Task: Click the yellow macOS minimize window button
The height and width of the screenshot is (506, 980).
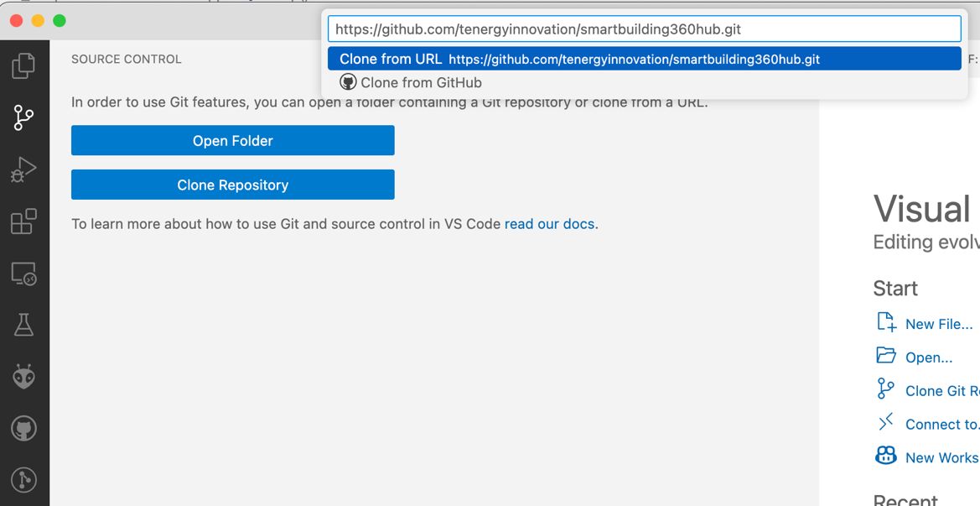Action: (38, 21)
